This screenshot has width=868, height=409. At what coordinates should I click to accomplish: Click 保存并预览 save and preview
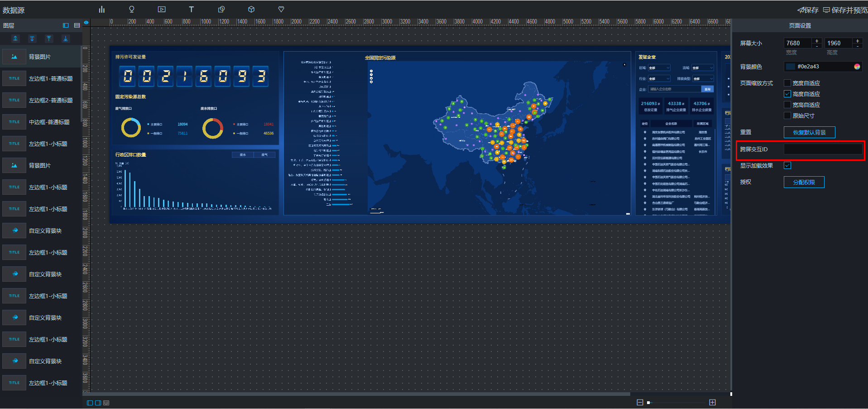pos(845,10)
